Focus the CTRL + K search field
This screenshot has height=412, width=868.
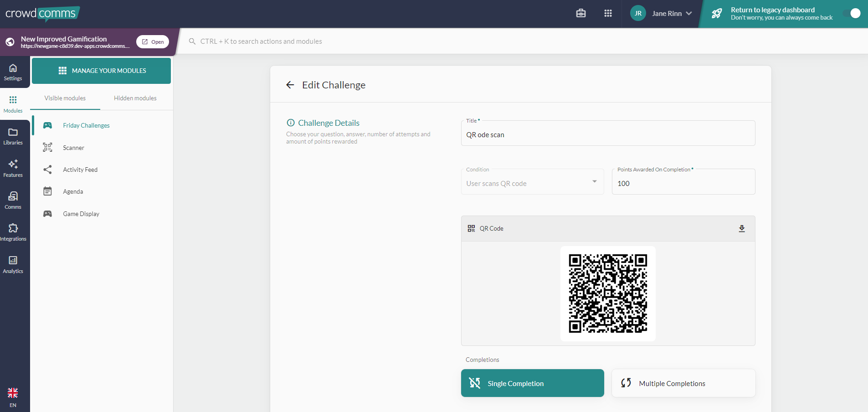coord(261,41)
